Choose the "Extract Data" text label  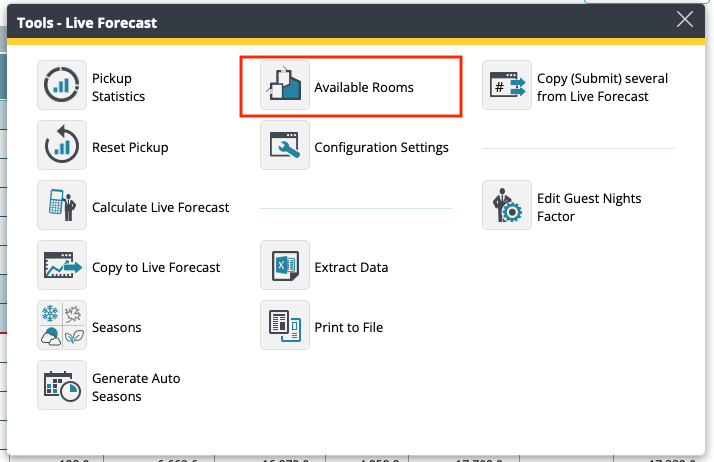(x=351, y=268)
